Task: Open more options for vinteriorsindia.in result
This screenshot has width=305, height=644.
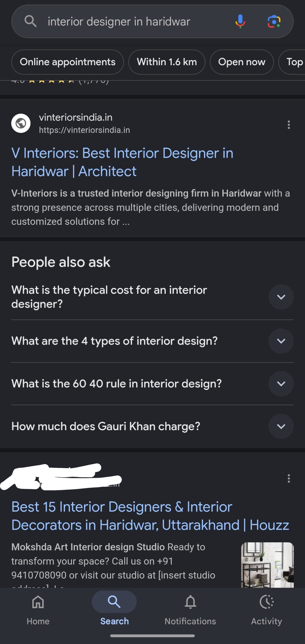Action: 289,125
